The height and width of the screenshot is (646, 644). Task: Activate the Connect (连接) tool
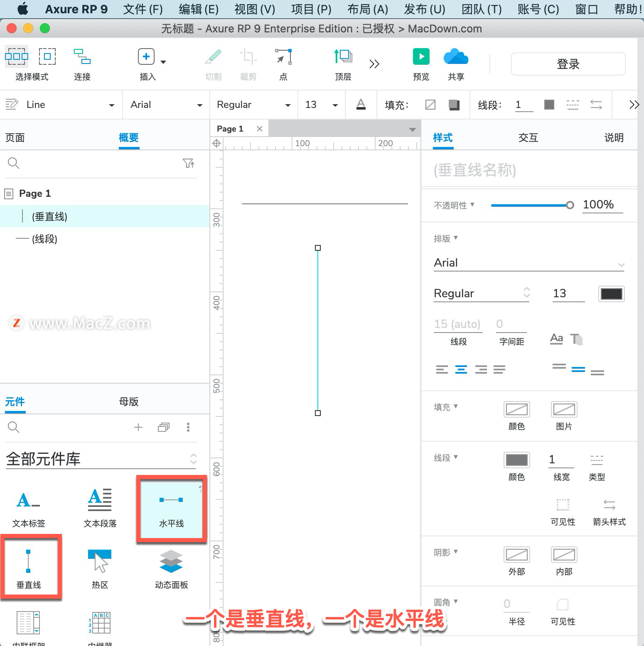click(82, 56)
